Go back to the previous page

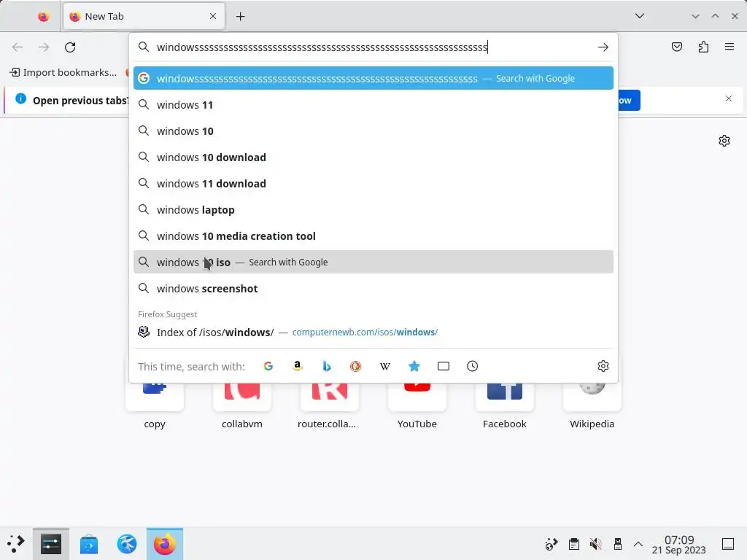(x=18, y=47)
